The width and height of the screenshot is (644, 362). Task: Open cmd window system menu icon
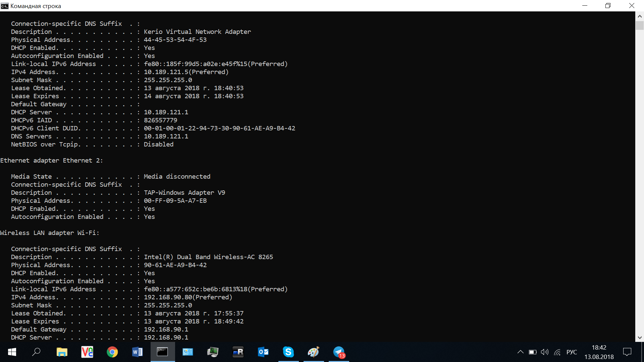click(x=4, y=6)
